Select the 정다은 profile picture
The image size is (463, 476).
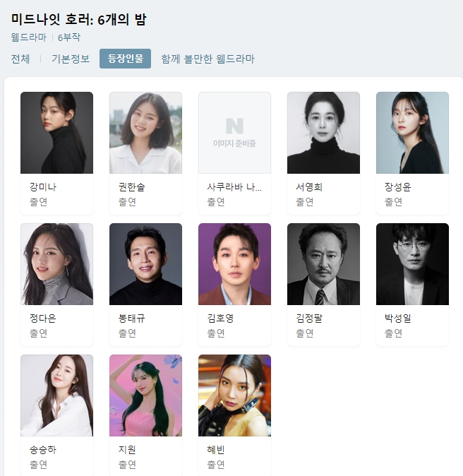[56, 264]
